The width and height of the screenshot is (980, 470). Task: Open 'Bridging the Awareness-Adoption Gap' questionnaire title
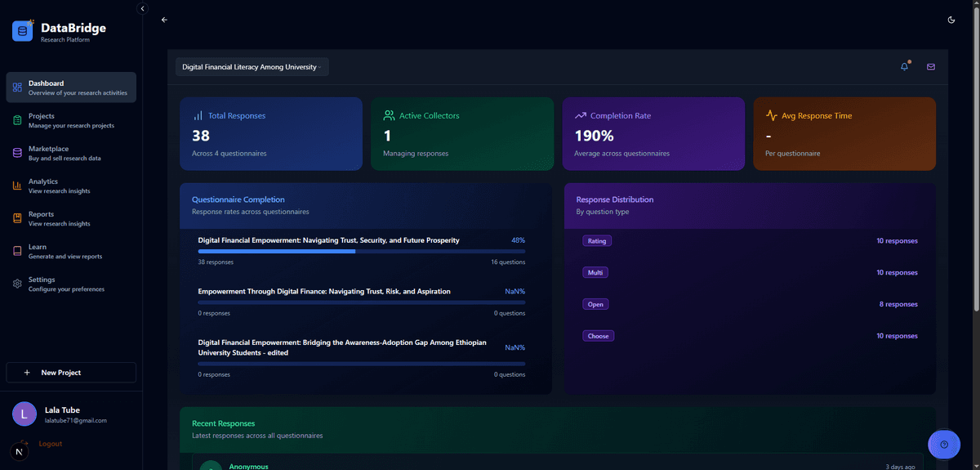point(342,347)
